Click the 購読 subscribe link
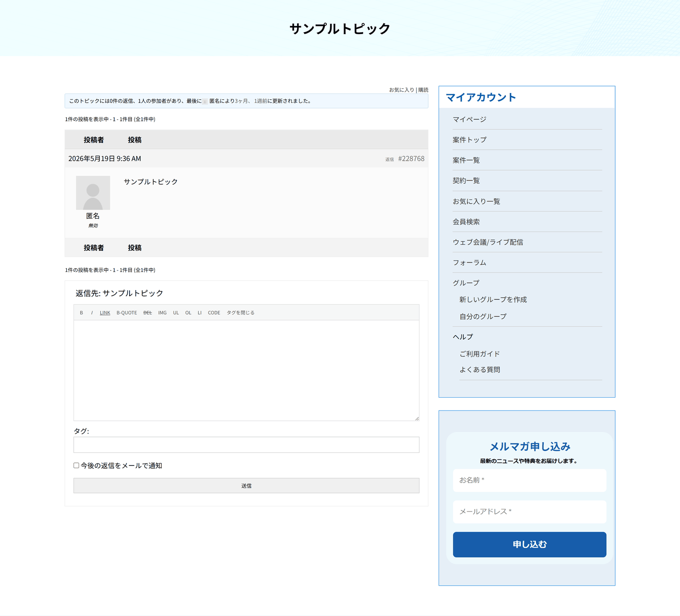Viewport: 680px width, 616px height. tap(423, 90)
